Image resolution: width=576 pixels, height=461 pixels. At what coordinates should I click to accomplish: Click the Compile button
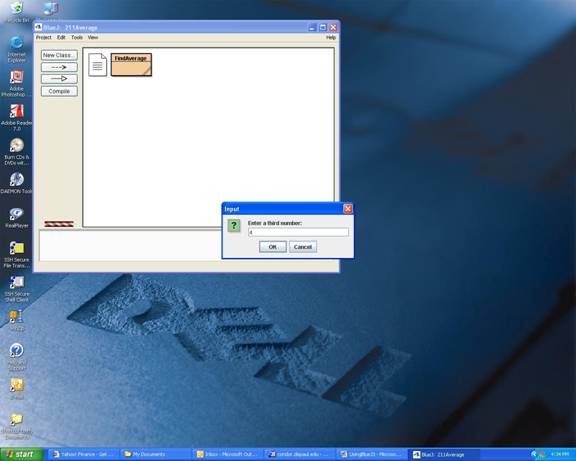pyautogui.click(x=59, y=91)
